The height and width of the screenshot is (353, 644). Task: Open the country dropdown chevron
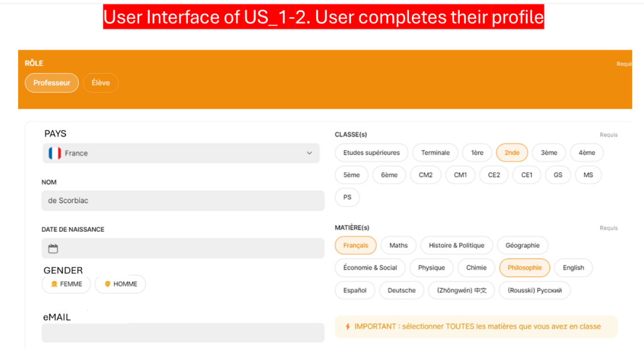coord(309,153)
